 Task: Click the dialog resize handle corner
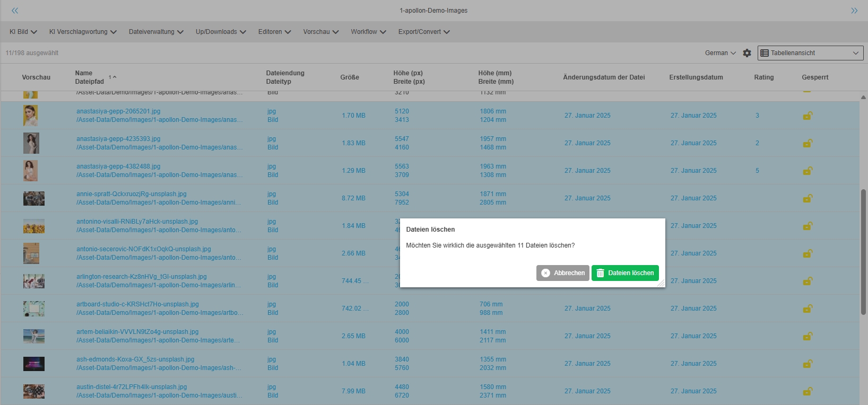point(661,284)
